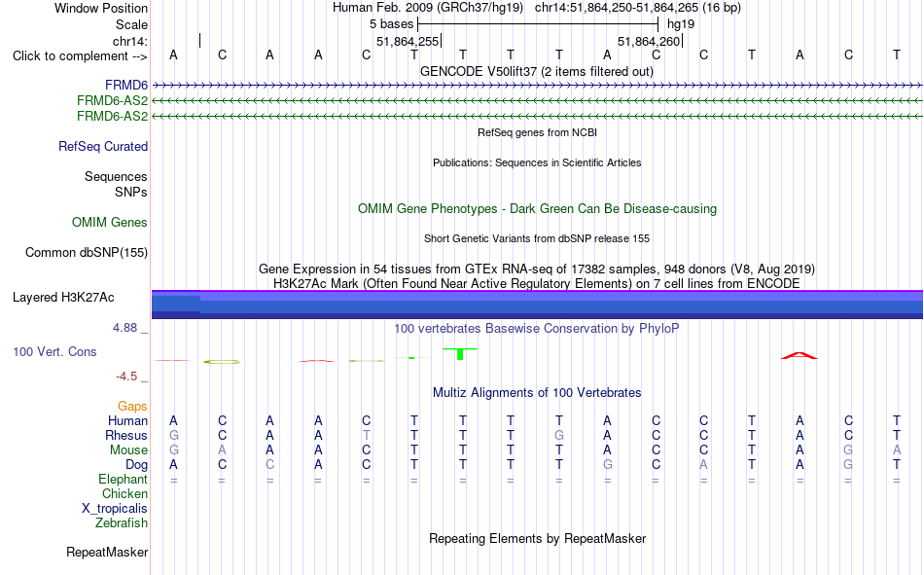Image resolution: width=924 pixels, height=575 pixels.
Task: Click 'Repeating Elements by RepeatMasker' title
Action: click(538, 538)
